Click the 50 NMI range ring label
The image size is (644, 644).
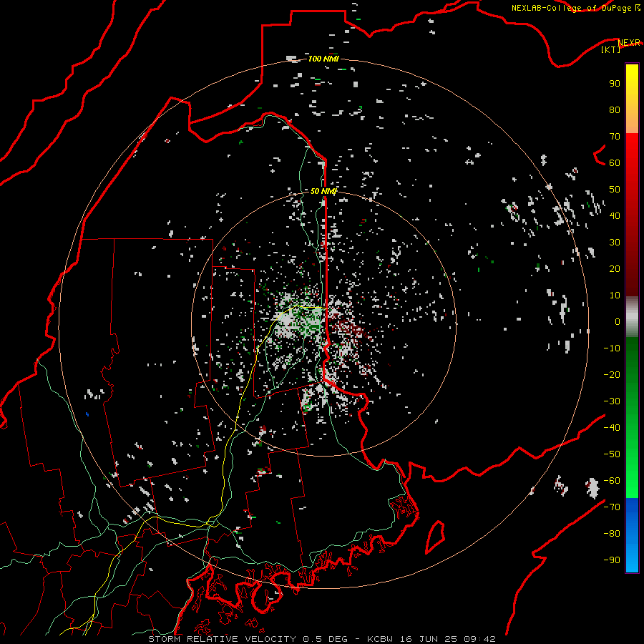click(323, 191)
